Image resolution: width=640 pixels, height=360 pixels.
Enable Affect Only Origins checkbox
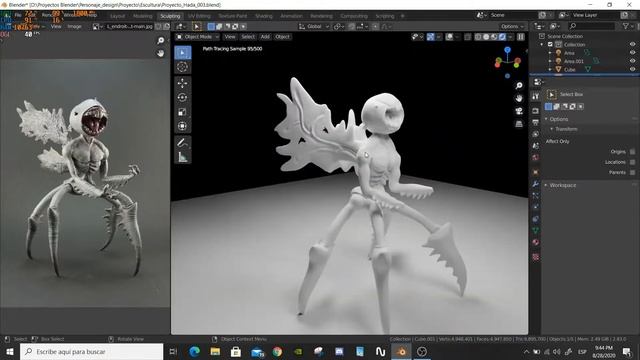[x=632, y=152]
